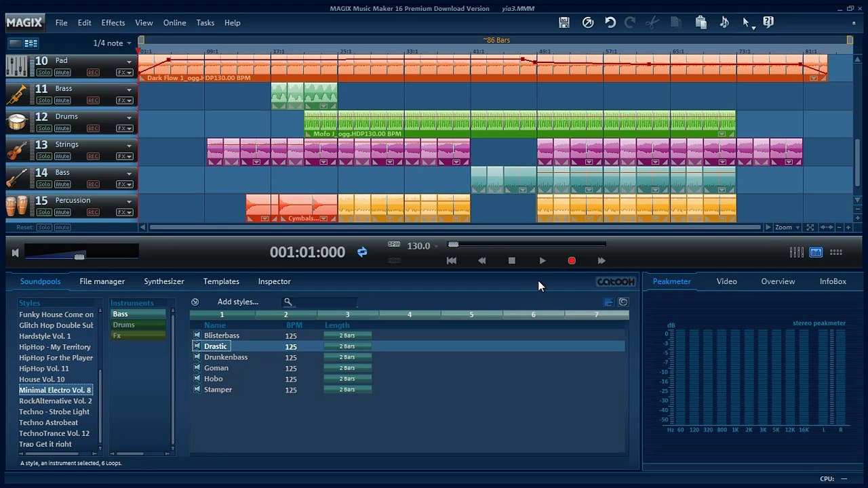Click the playback position slider handle

coord(453,244)
